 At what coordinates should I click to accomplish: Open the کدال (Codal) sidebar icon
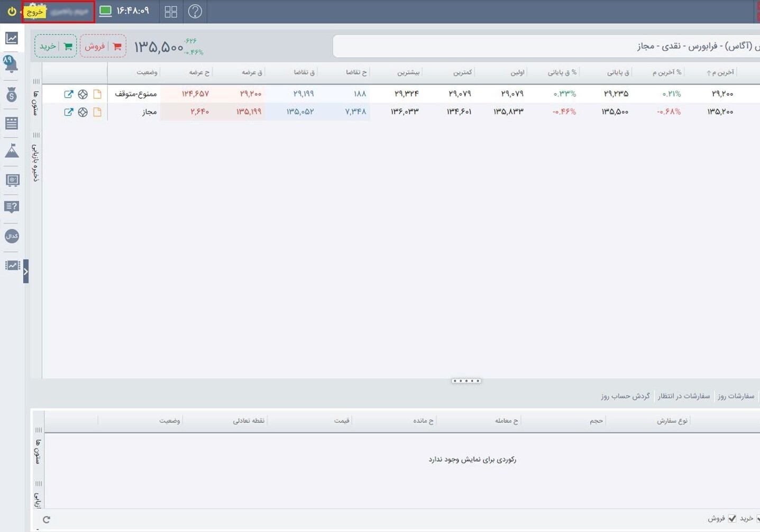point(12,236)
